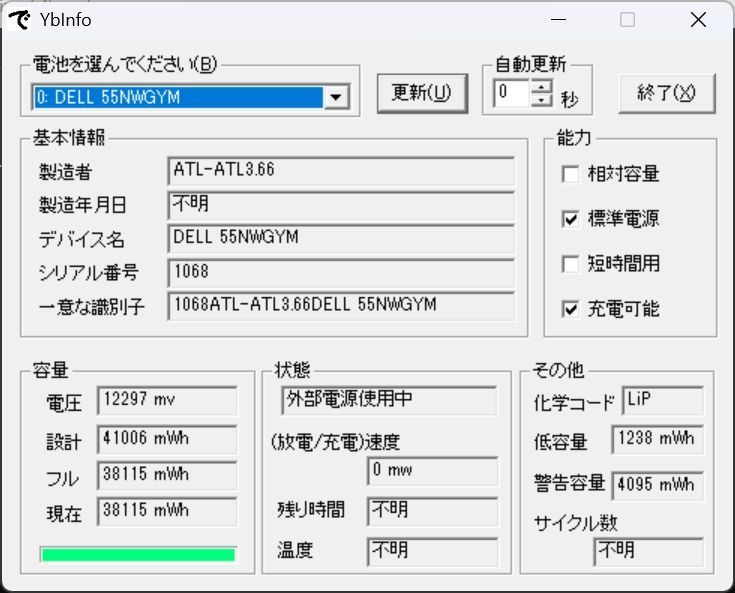735x593 pixels.
Task: Uncheck the 充電可能 checkbox
Action: click(x=571, y=309)
